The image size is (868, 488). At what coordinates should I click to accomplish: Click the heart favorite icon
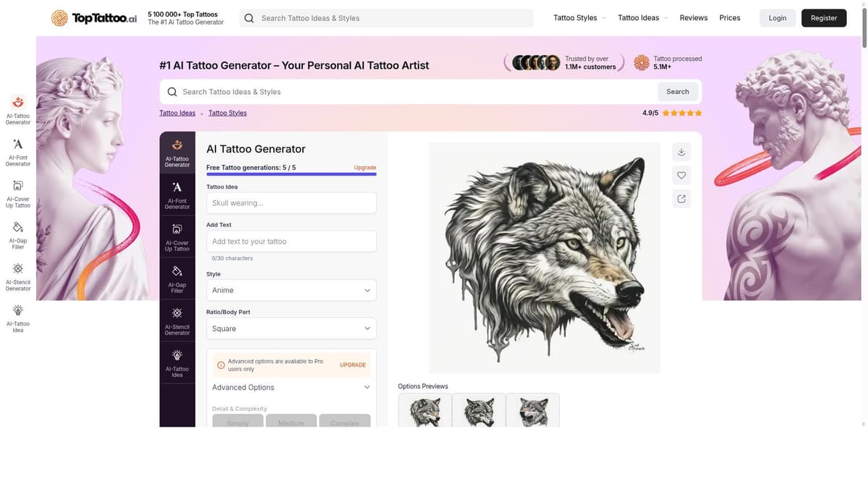[x=681, y=175]
